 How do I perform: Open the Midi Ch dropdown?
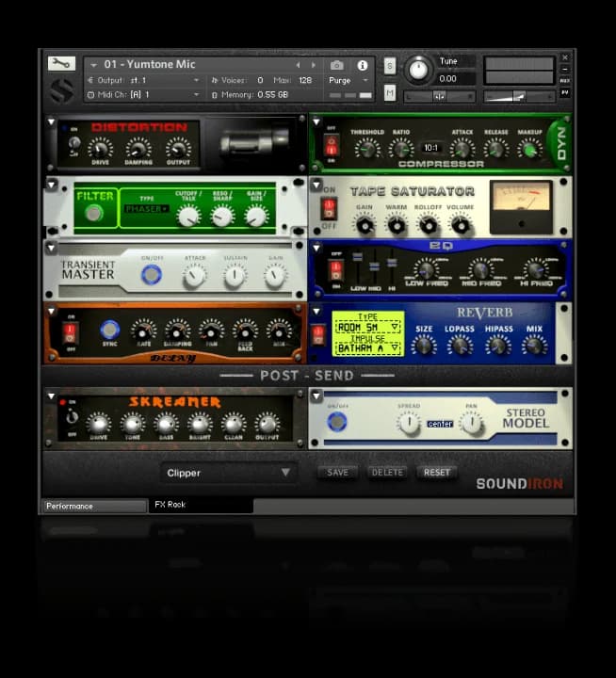pyautogui.click(x=143, y=95)
